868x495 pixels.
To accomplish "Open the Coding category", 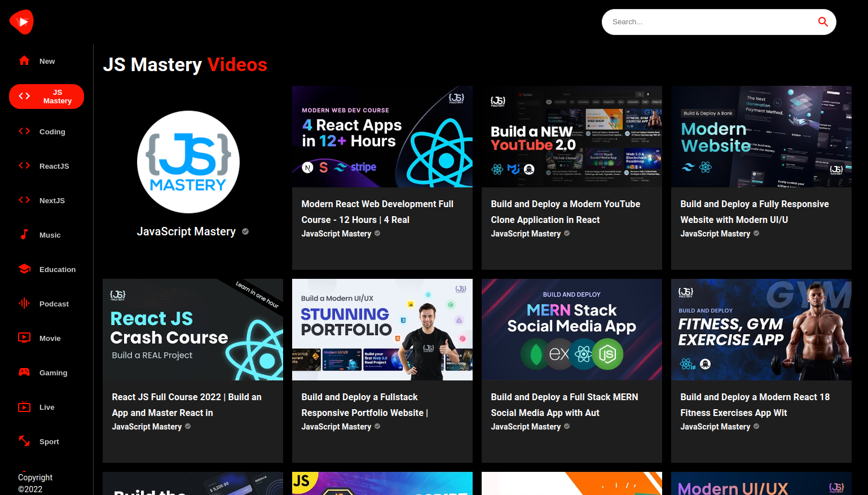I will [x=46, y=132].
